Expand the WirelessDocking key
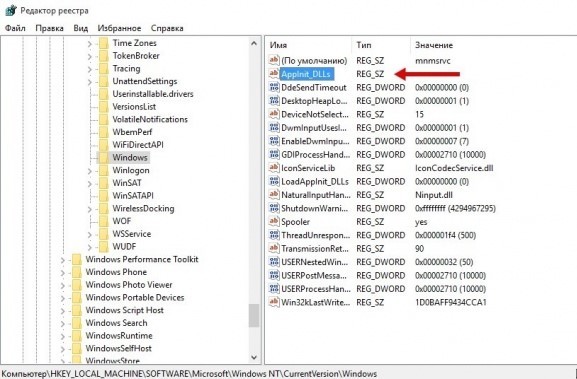577x379 pixels. tap(90, 209)
